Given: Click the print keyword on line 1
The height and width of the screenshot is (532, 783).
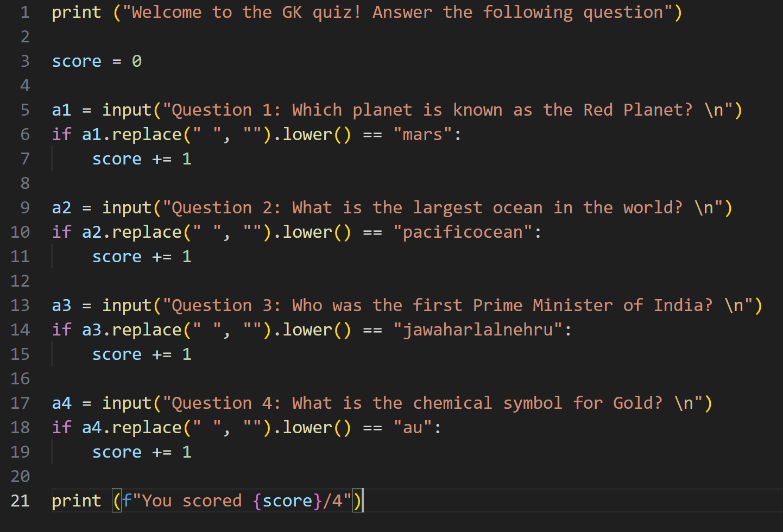Looking at the screenshot, I should coord(77,12).
